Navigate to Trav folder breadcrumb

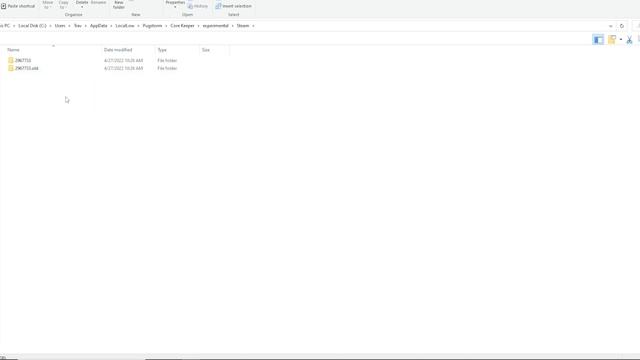click(x=78, y=26)
